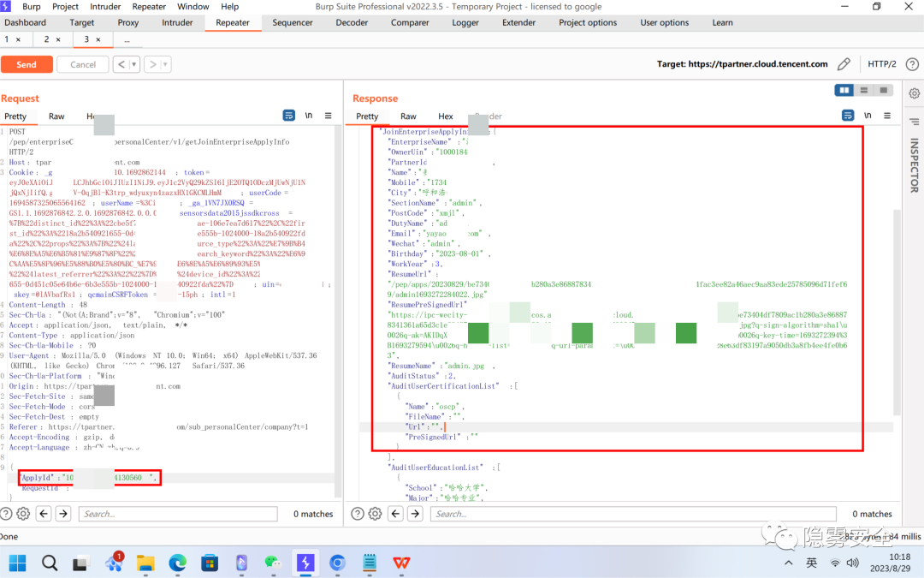This screenshot has height=578, width=924.
Task: Go forward to next request with right arrow
Action: [152, 64]
